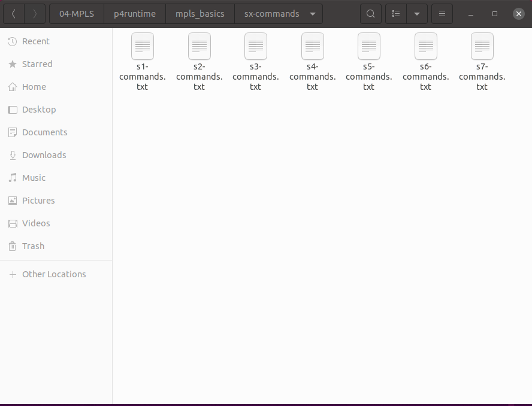532x406 pixels.
Task: Open the search magnifier in toolbar
Action: (x=371, y=14)
